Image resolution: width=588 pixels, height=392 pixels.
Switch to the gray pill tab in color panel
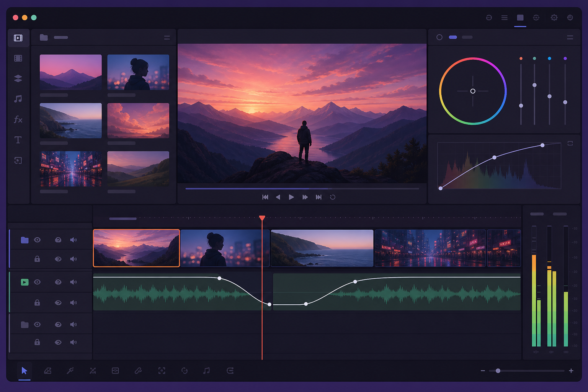pyautogui.click(x=467, y=37)
